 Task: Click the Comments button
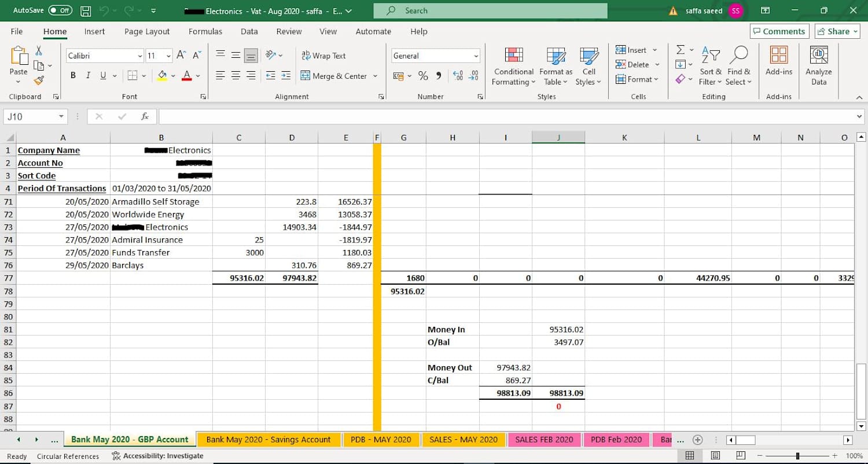click(779, 31)
